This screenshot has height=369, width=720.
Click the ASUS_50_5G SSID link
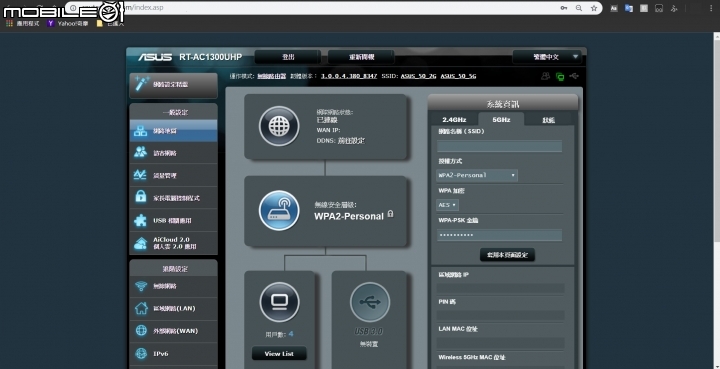coord(458,76)
